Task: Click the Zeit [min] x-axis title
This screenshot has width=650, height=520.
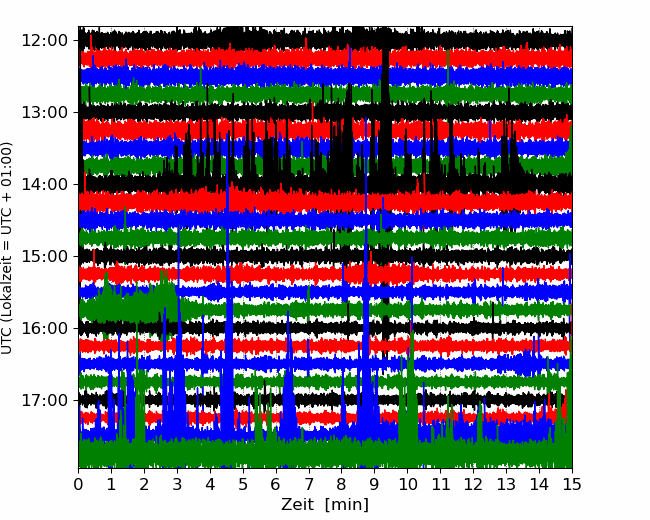Action: [325, 505]
